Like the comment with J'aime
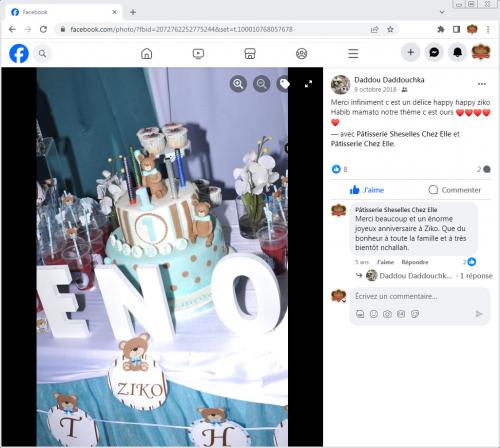 coord(385,262)
